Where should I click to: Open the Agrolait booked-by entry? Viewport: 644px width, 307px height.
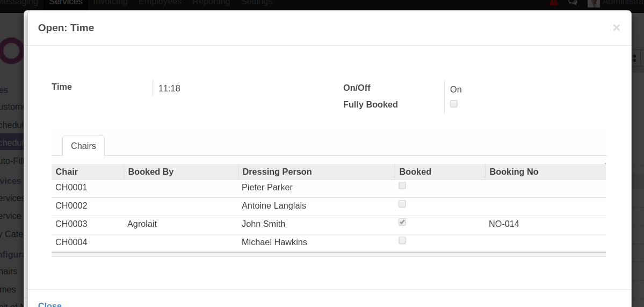point(142,224)
